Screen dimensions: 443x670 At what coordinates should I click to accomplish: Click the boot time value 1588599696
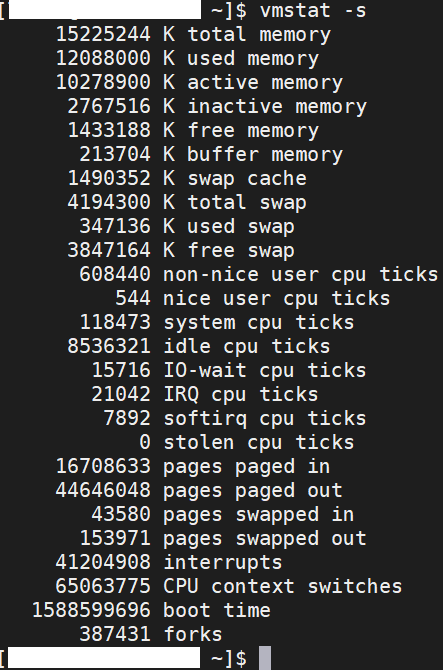[x=91, y=610]
